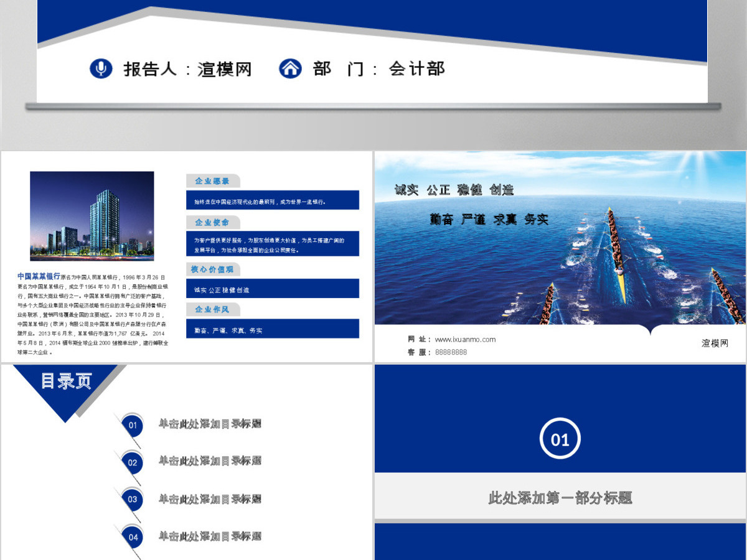Select the blue box starting 始终走在中国经济现代化
747x560 pixels.
(273, 200)
